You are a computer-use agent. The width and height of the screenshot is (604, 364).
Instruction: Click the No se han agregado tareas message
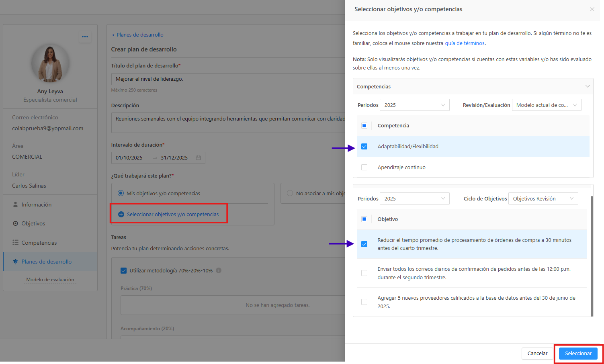278,305
